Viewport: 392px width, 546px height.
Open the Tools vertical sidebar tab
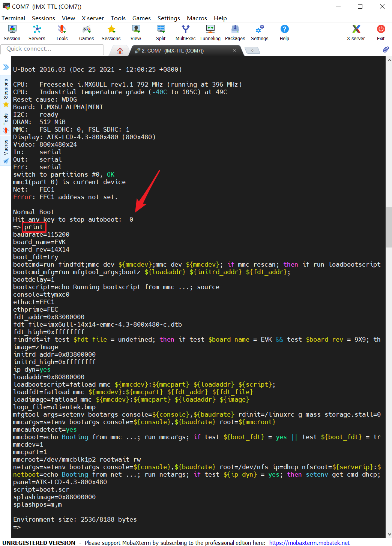(6, 123)
